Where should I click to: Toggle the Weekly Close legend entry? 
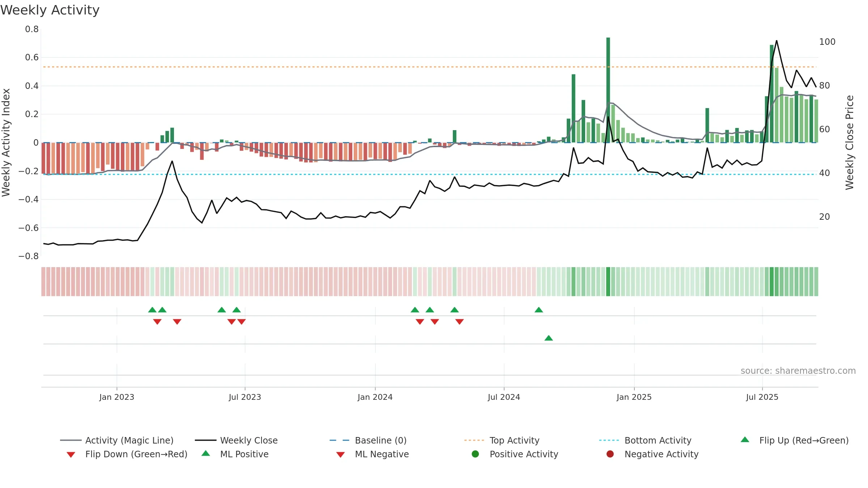(x=236, y=440)
